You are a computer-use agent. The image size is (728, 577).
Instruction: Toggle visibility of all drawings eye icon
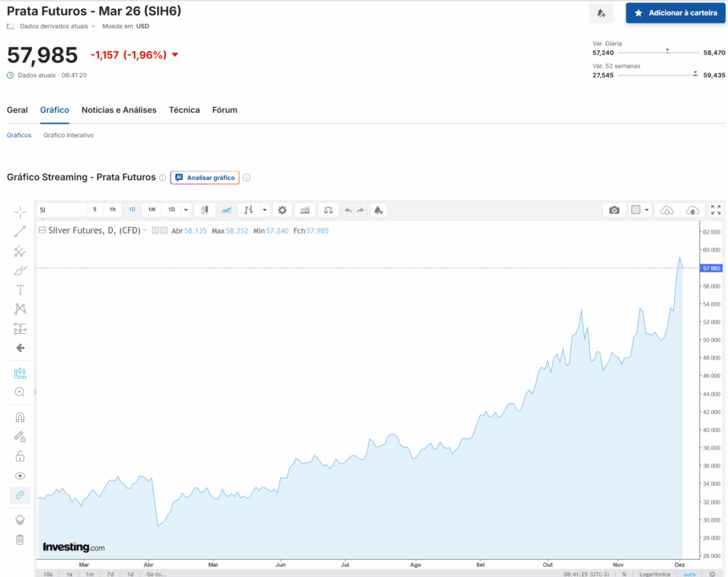(x=20, y=475)
